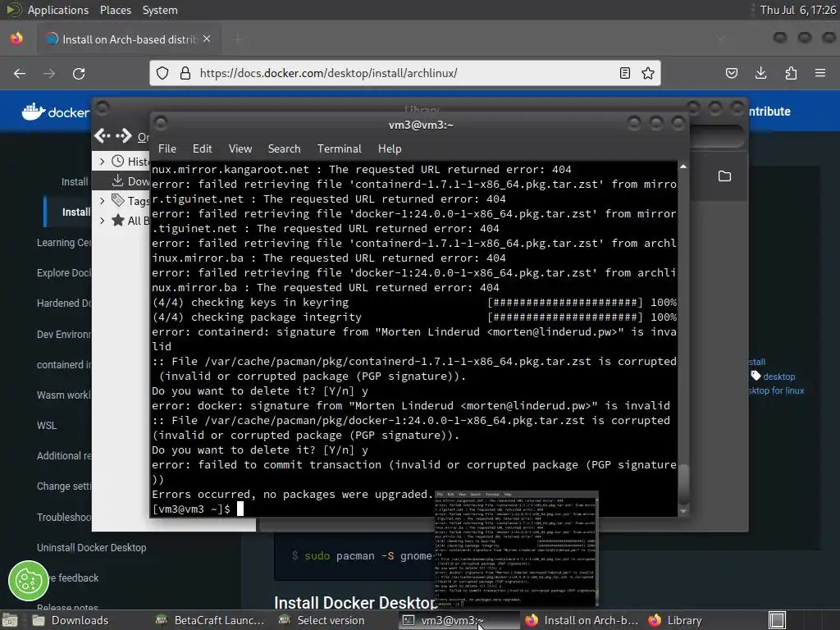The image size is (840, 630).
Task: Open Learning Center docs sidebar link
Action: 64,243
